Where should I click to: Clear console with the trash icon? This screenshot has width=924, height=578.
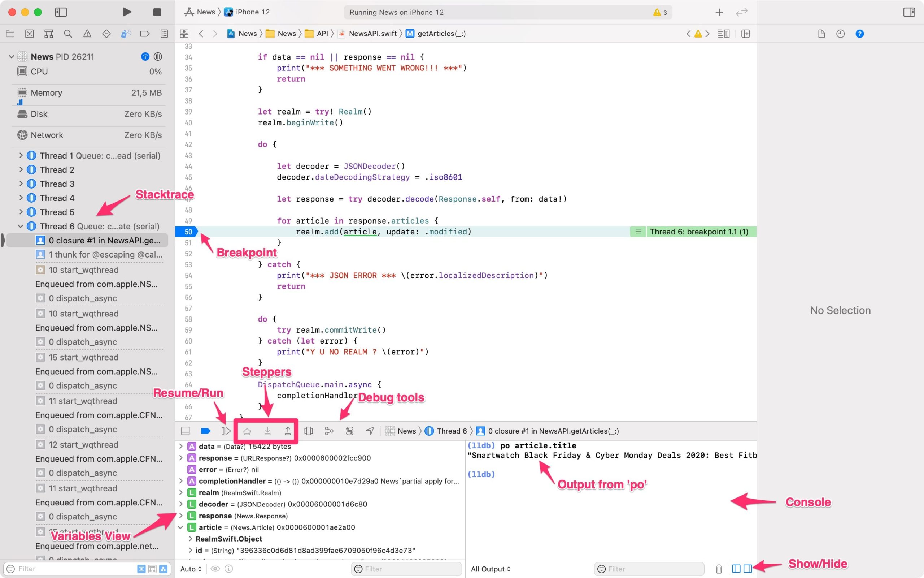coord(719,569)
